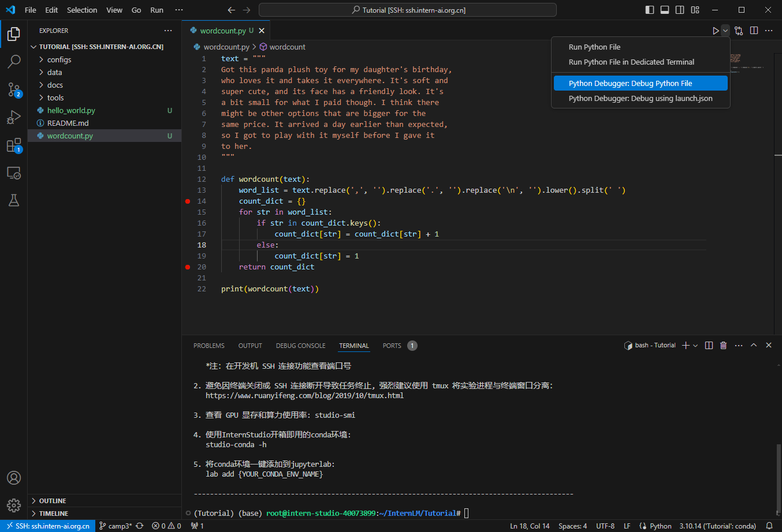Click the tmux tutorial URL in terminal
Image resolution: width=782 pixels, height=532 pixels.
(x=304, y=396)
